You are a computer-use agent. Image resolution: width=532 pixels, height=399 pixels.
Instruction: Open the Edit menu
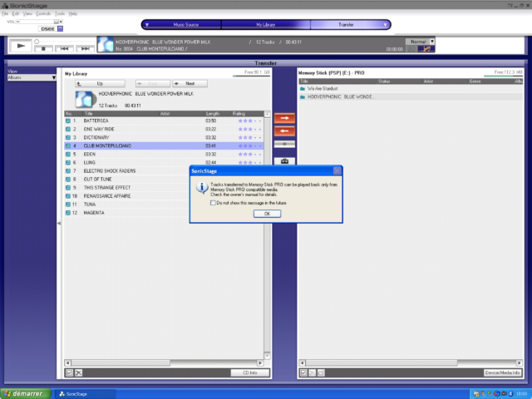tap(16, 13)
